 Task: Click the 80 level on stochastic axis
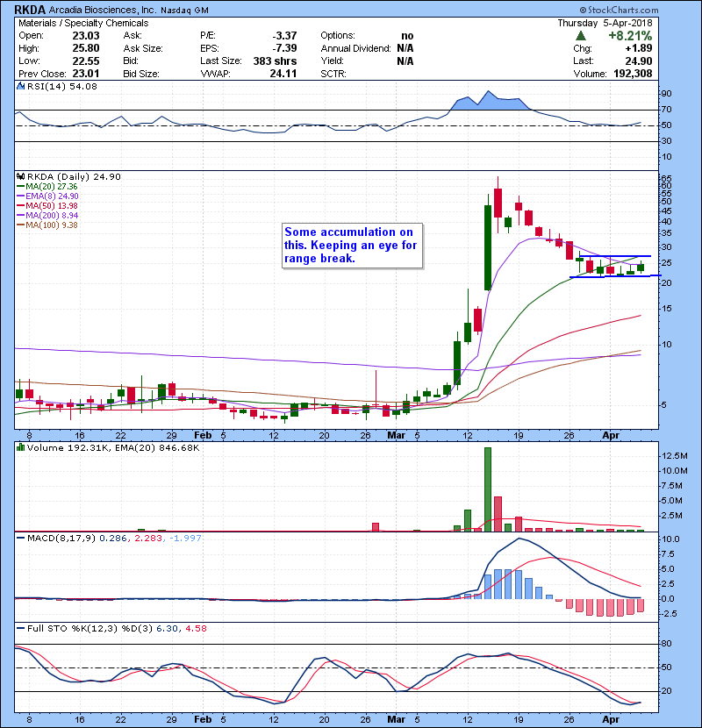666,644
